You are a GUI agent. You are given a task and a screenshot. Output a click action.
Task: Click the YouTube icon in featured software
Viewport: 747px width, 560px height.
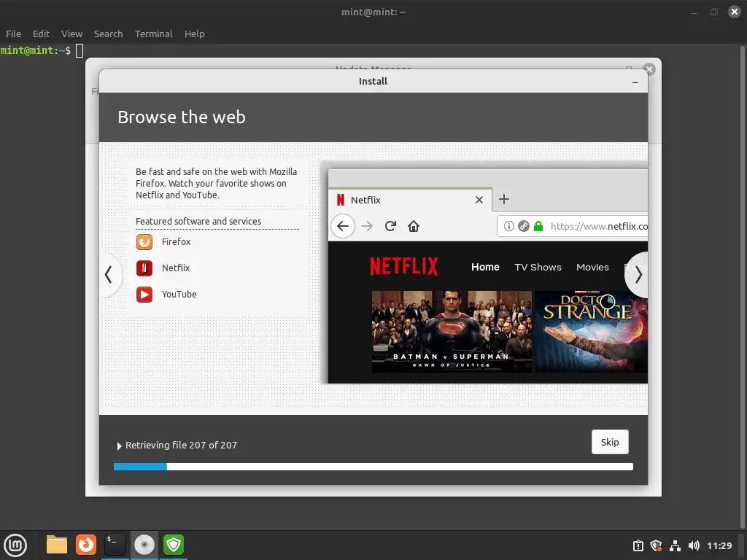click(x=144, y=295)
